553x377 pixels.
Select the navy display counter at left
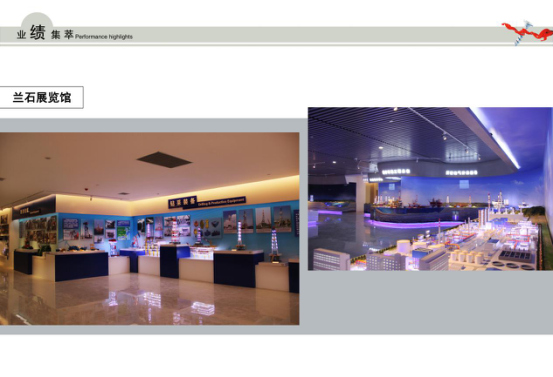[81, 266]
